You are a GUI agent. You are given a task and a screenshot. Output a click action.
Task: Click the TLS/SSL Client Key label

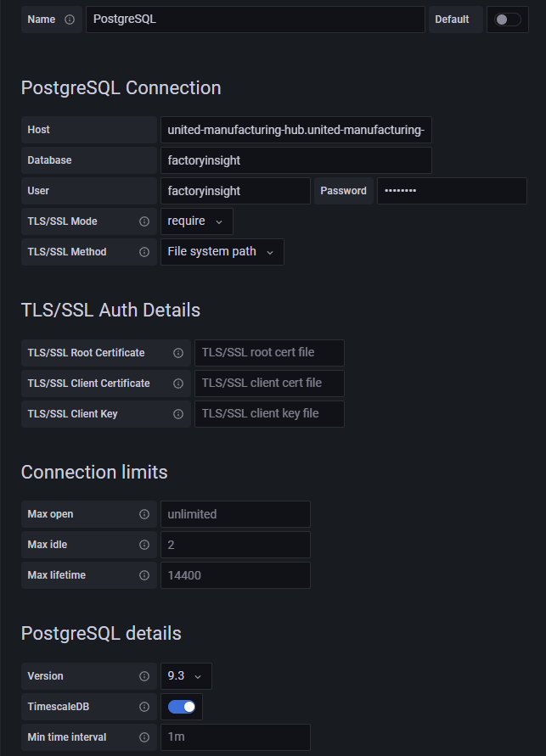click(72, 414)
